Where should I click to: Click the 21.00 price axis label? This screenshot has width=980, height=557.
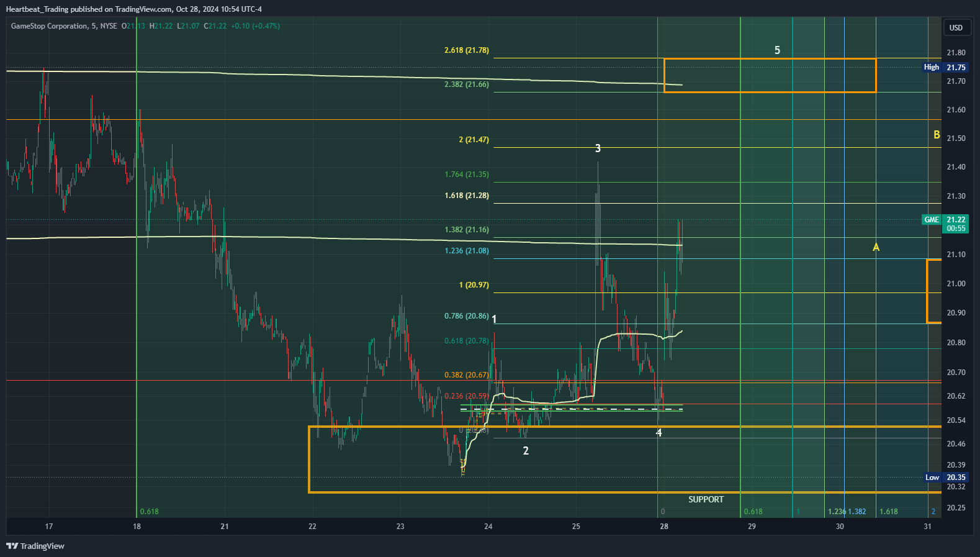956,284
